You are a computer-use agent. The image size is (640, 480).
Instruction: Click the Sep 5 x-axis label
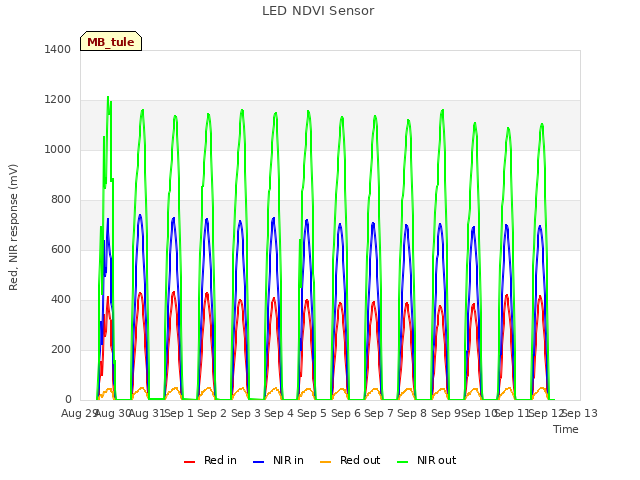312,413
